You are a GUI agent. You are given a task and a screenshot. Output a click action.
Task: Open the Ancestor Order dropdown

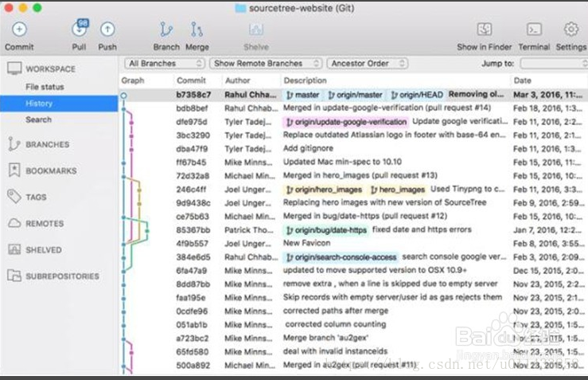click(x=367, y=64)
